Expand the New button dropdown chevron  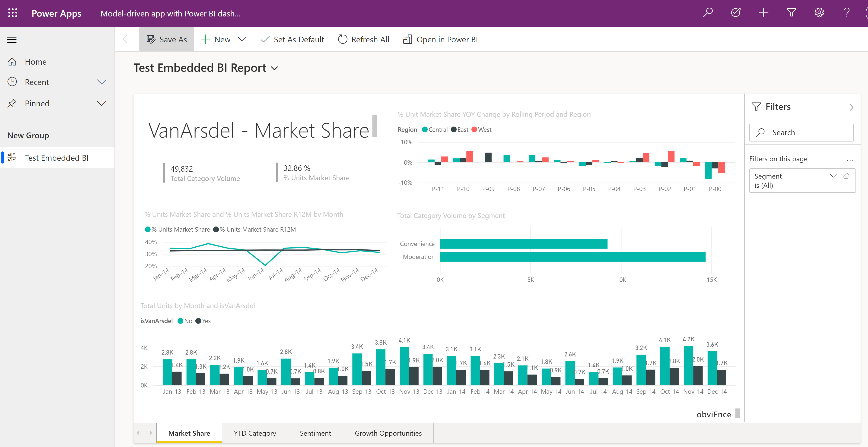[242, 39]
